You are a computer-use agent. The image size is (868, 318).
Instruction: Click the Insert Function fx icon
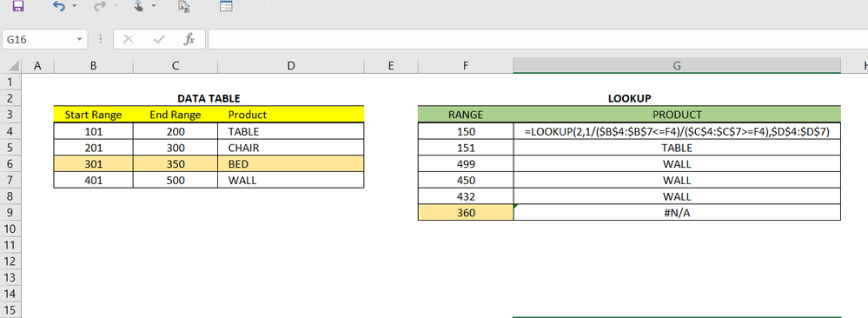[189, 39]
